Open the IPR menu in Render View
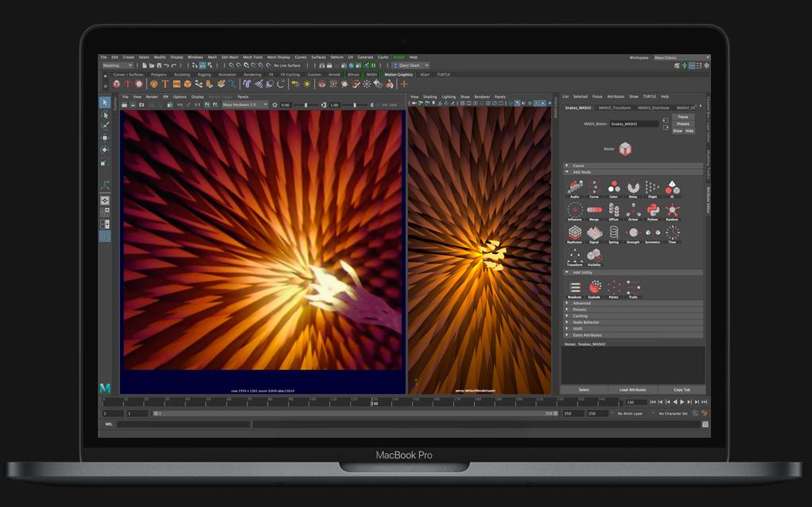The width and height of the screenshot is (812, 507). pyautogui.click(x=165, y=97)
